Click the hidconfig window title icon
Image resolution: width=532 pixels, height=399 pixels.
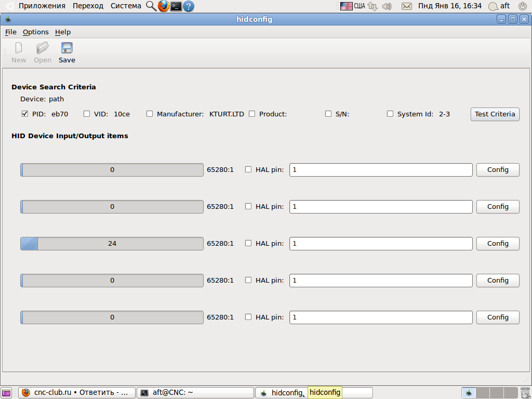tap(8, 19)
